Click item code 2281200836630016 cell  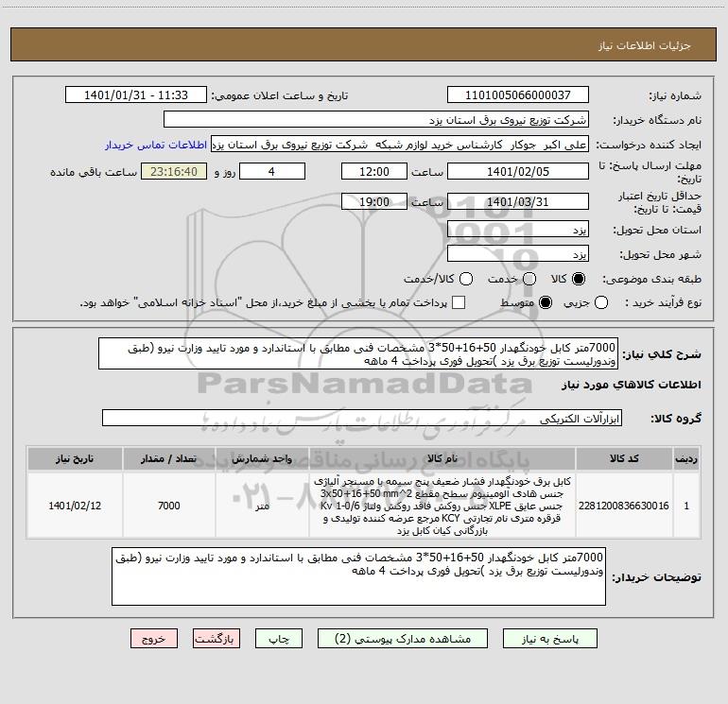(624, 506)
